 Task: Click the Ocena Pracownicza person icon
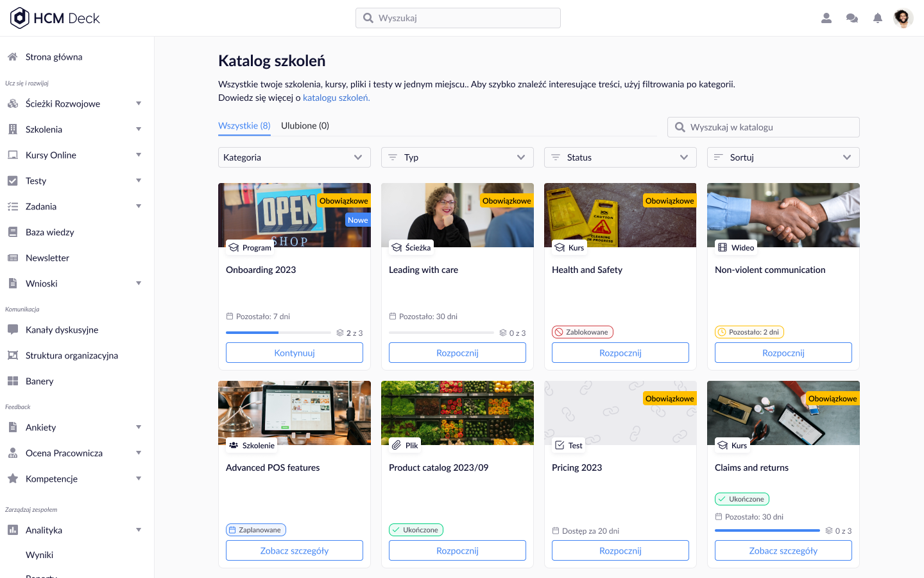click(x=12, y=453)
